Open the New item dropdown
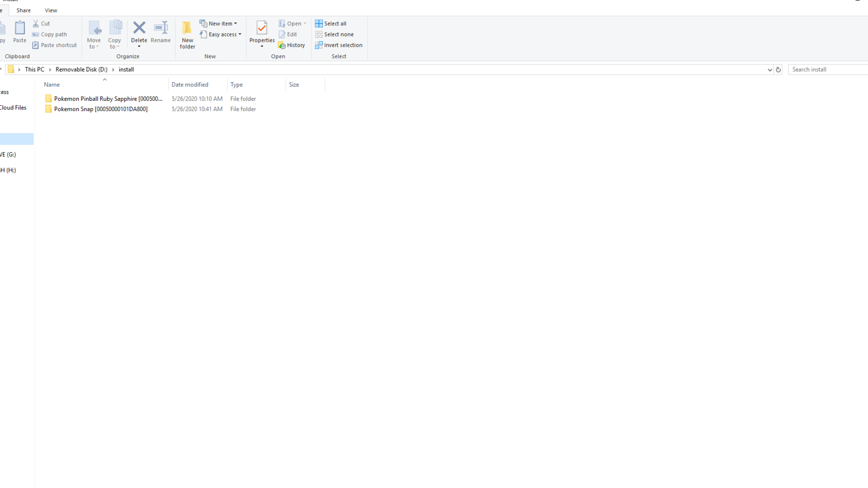Image resolution: width=868 pixels, height=488 pixels. (218, 23)
